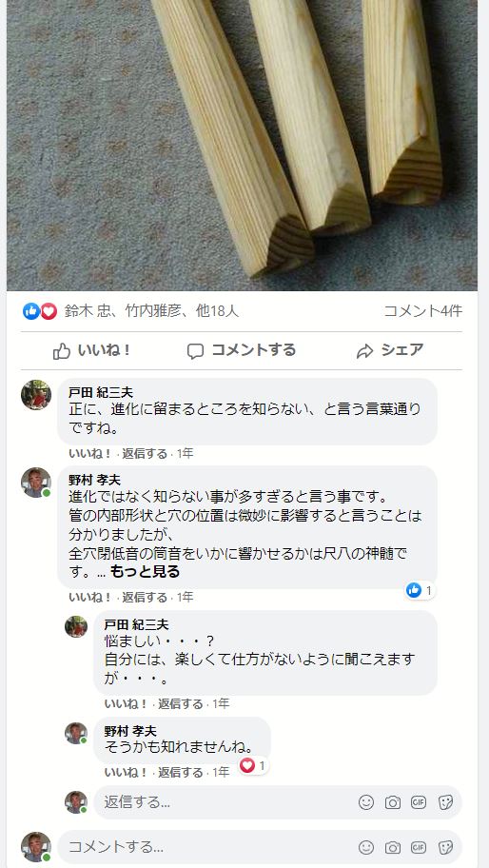
Task: Click the sticker icon in the bottom comment field
Action: (x=445, y=847)
